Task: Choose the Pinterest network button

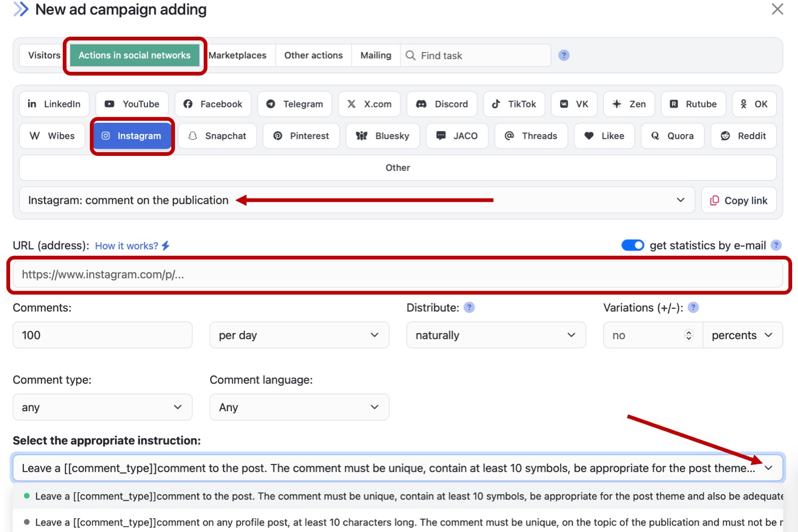Action: pyautogui.click(x=301, y=136)
